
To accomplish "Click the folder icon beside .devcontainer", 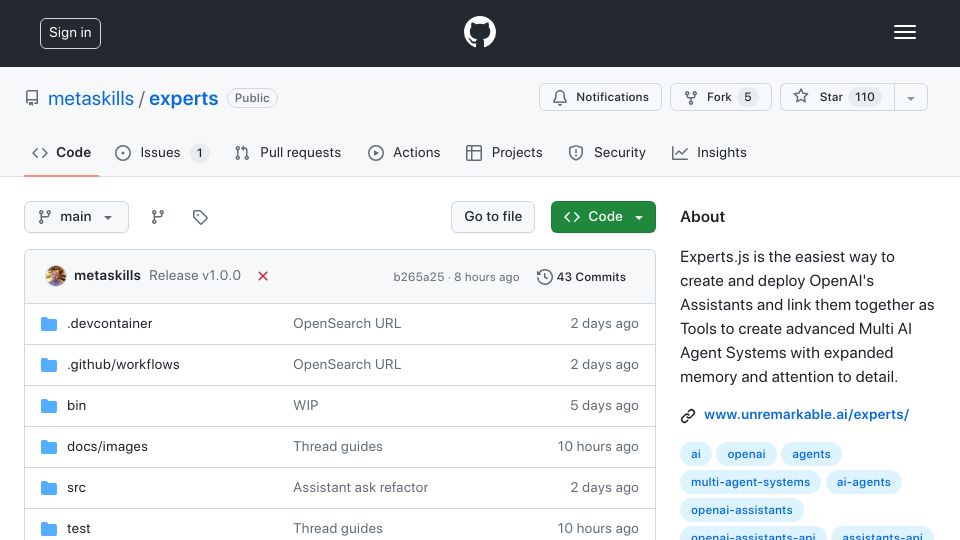I will (49, 324).
